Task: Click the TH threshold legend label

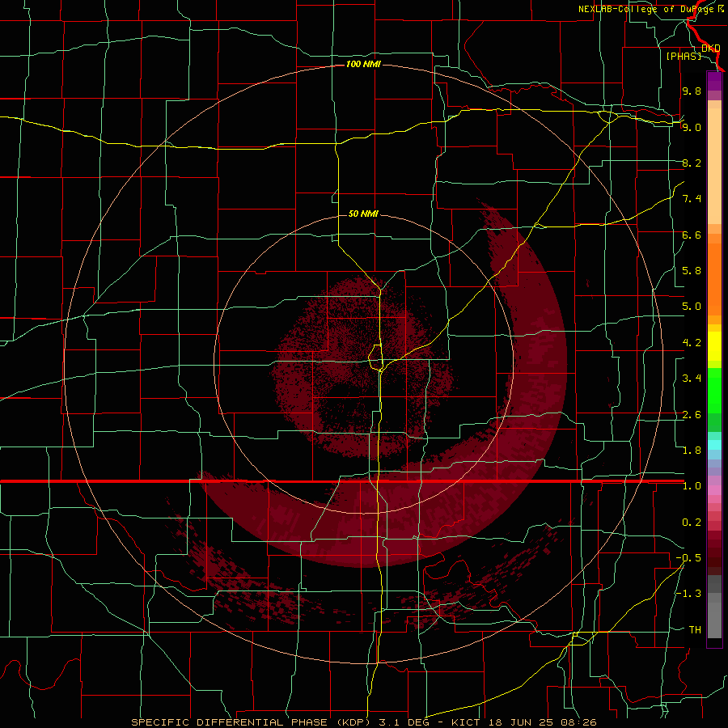Action: [x=695, y=630]
